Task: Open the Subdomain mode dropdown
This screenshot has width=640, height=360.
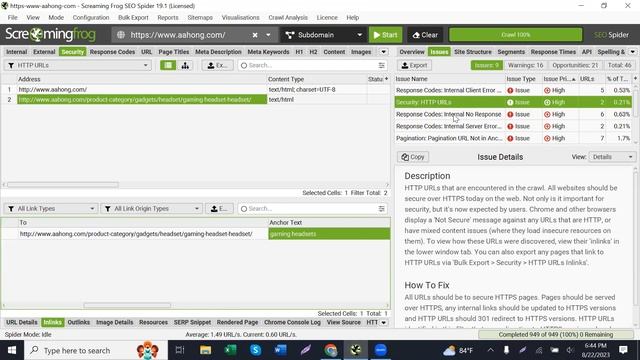Action: point(323,35)
